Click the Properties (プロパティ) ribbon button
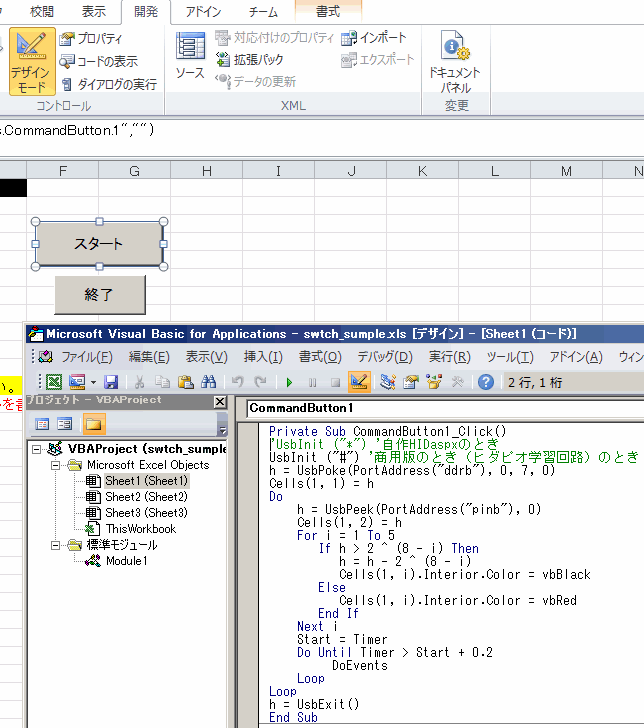 [91, 39]
